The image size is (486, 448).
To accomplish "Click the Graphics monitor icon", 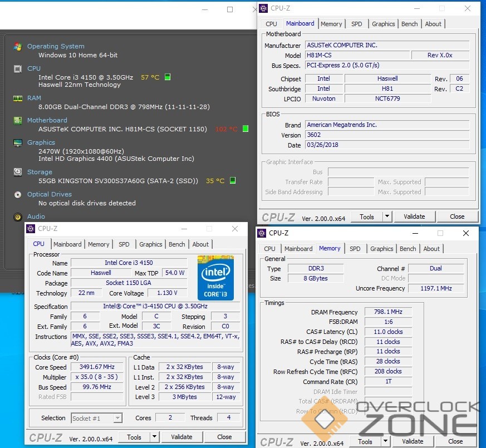I will [x=18, y=143].
